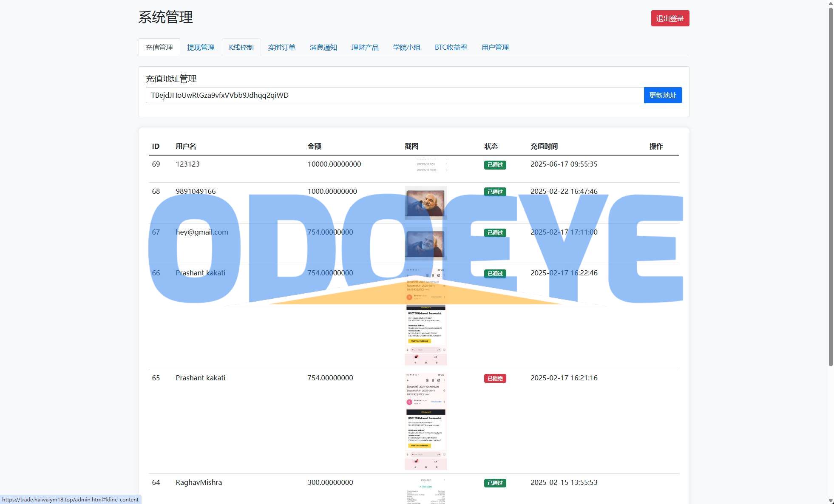The width and height of the screenshot is (834, 504).
Task: Open screenshot thumbnail for user 9891049166
Action: pyautogui.click(x=426, y=203)
